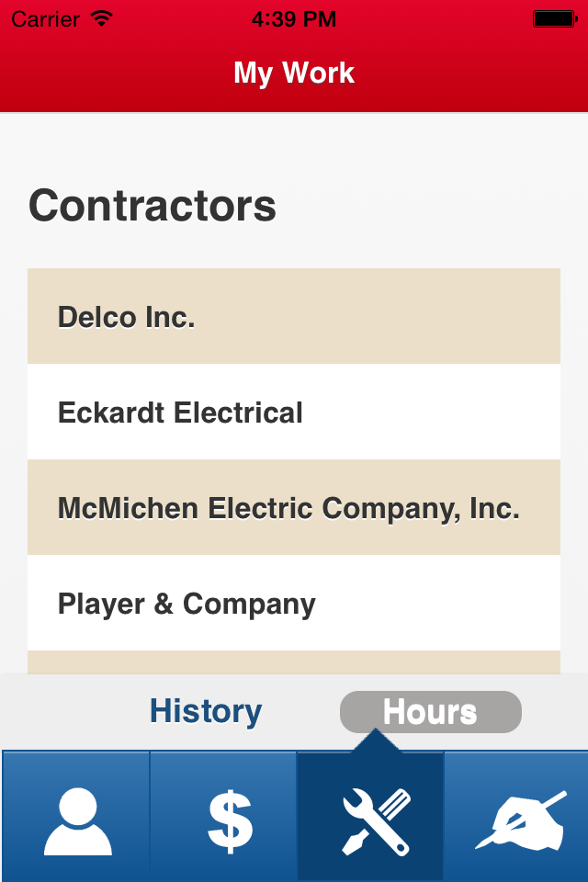The width and height of the screenshot is (588, 882).
Task: Switch to the History tab
Action: pyautogui.click(x=206, y=711)
